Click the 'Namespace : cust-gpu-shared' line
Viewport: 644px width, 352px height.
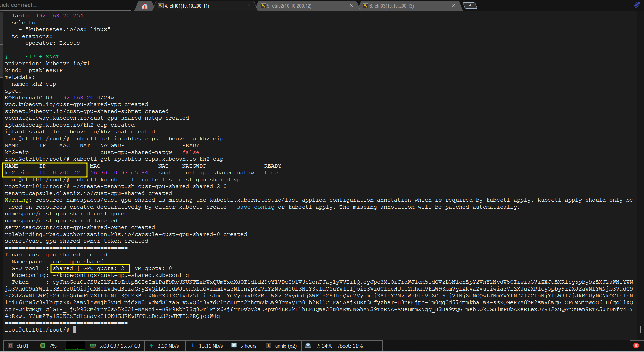58,262
